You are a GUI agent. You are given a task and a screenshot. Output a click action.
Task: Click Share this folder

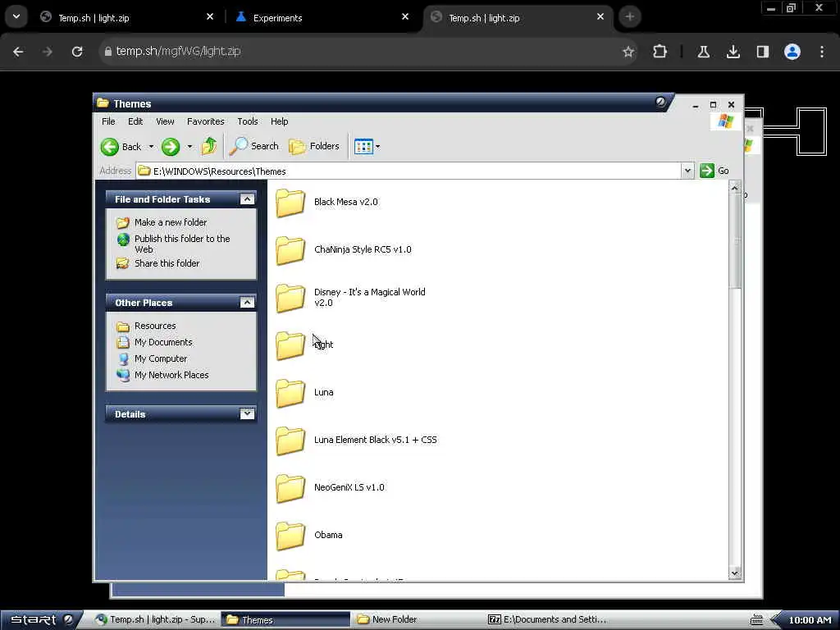pos(167,263)
